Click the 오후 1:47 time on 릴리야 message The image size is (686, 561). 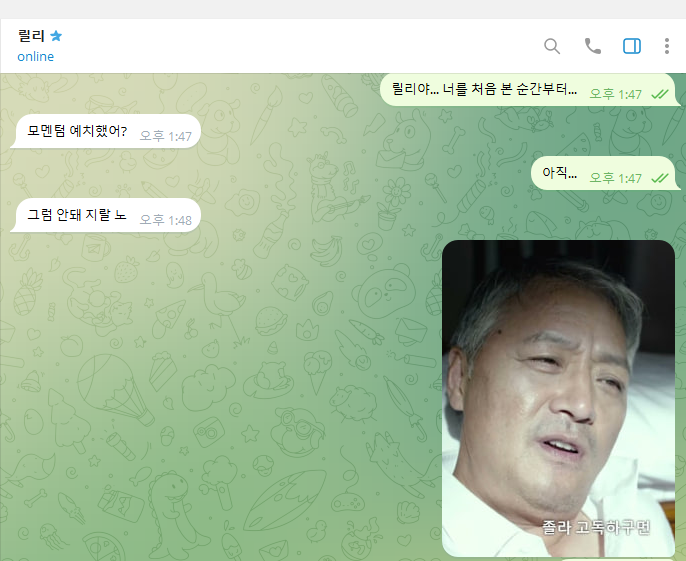coord(616,94)
